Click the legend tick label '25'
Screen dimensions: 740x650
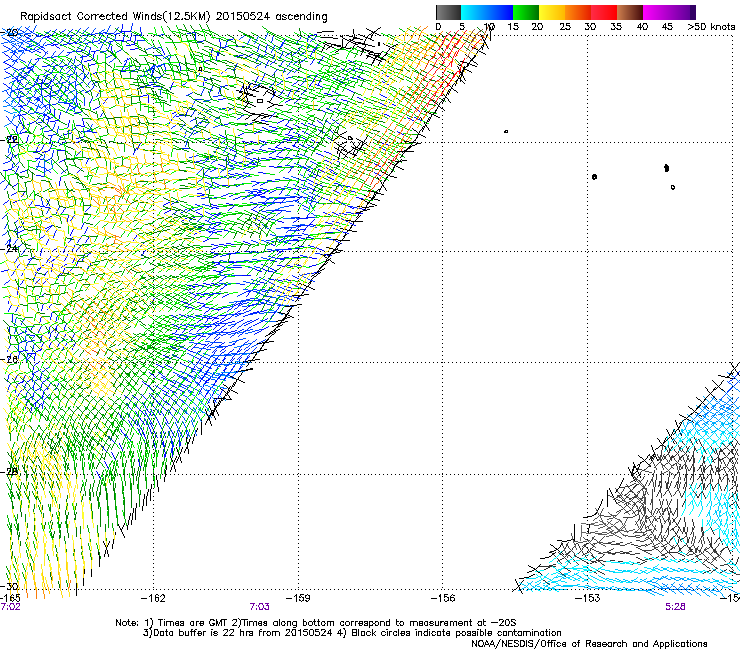[565, 27]
